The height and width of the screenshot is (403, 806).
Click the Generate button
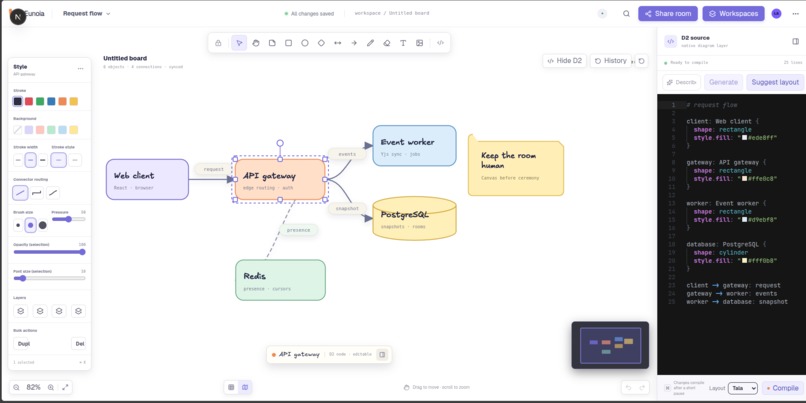[723, 82]
